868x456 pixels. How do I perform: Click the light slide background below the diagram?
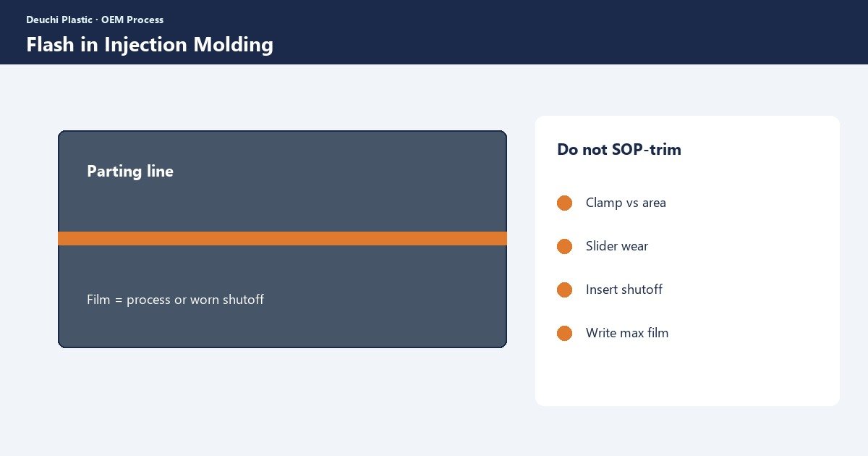coord(282,402)
